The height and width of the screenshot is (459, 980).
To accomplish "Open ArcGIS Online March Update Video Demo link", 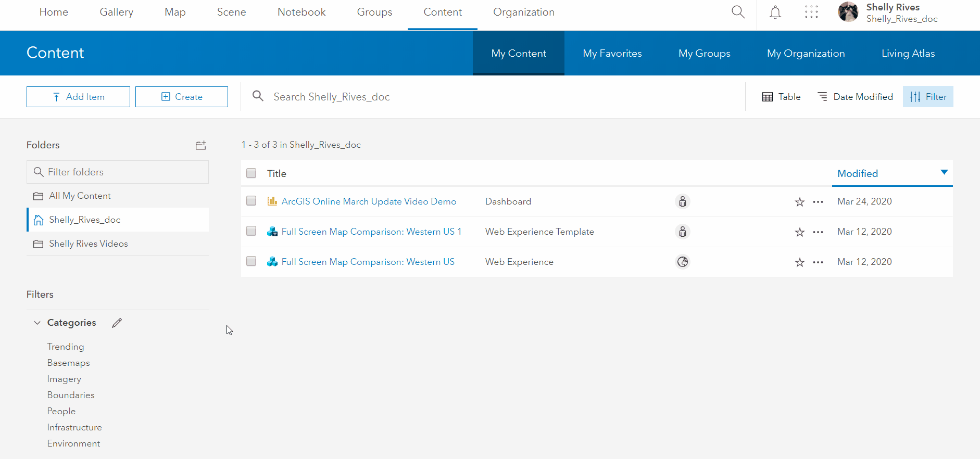I will click(369, 201).
